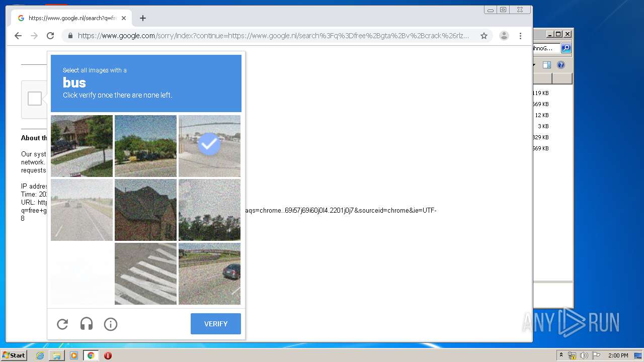Tick the I'm not a robot checkbox
This screenshot has height=362, width=644.
click(35, 99)
